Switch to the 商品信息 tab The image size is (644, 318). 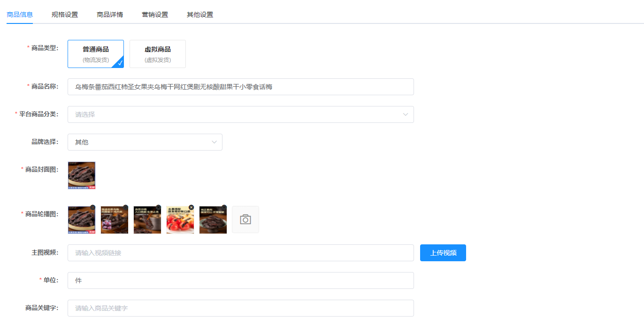20,15
